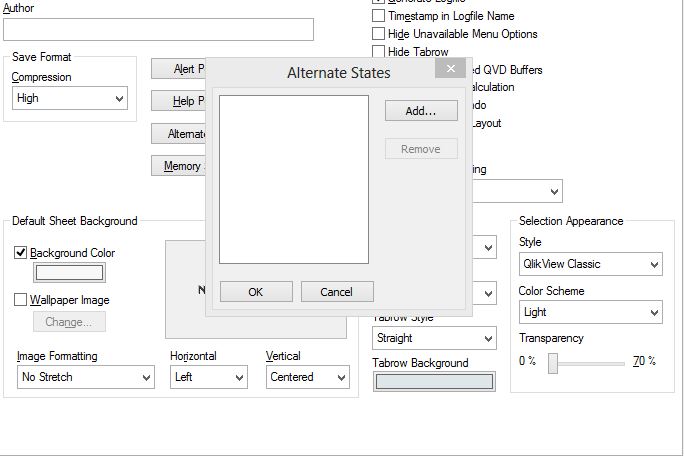Click the Background Color swatch
This screenshot has height=456, width=684.
69,272
